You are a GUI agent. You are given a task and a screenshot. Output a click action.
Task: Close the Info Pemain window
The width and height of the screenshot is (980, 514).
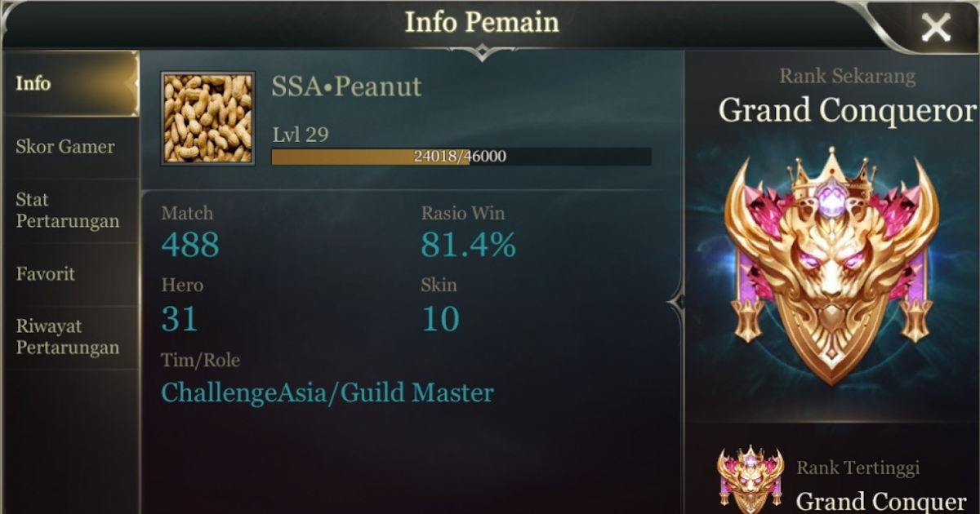pyautogui.click(x=935, y=29)
